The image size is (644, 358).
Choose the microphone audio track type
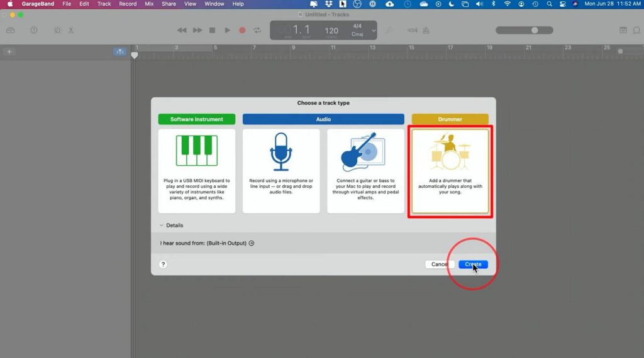click(x=280, y=170)
